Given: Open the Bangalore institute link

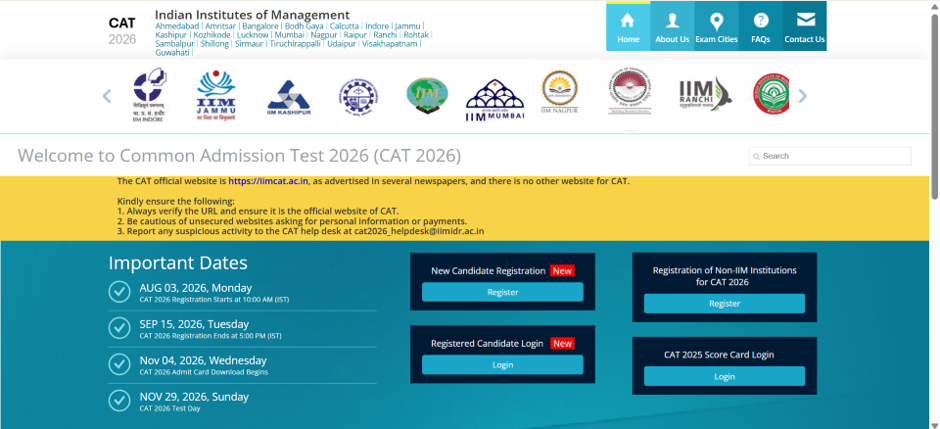Looking at the screenshot, I should click(260, 26).
